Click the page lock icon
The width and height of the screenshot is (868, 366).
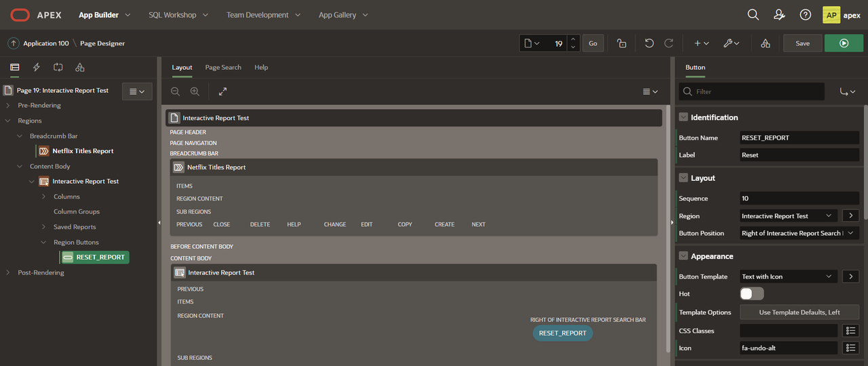[x=622, y=43]
